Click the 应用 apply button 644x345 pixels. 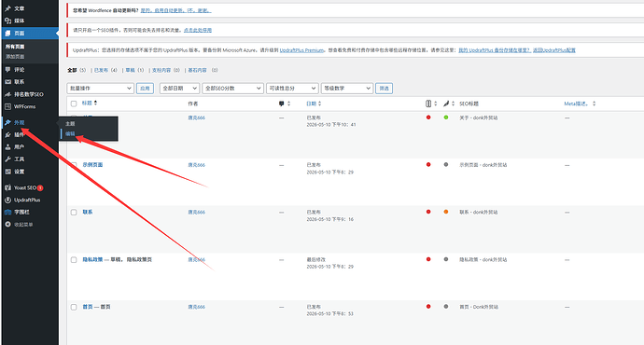pyautogui.click(x=145, y=89)
